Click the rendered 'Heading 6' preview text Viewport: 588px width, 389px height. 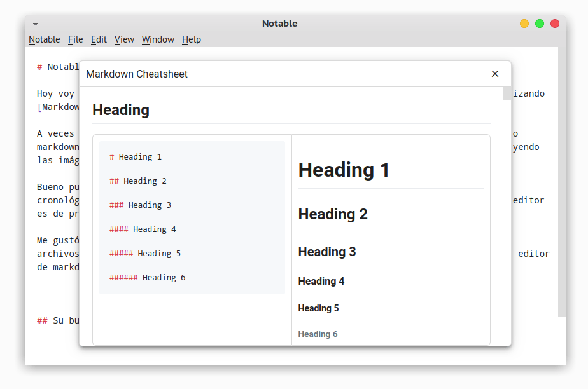(318, 334)
